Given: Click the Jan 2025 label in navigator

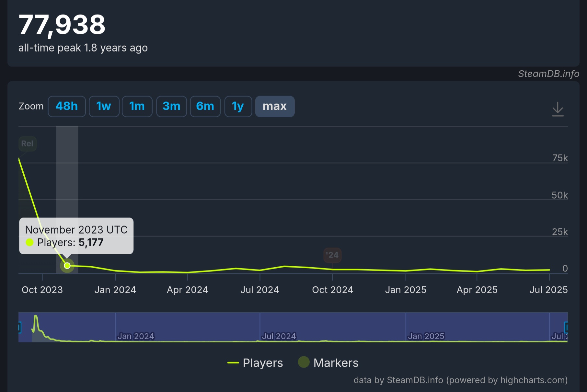Looking at the screenshot, I should tap(426, 336).
